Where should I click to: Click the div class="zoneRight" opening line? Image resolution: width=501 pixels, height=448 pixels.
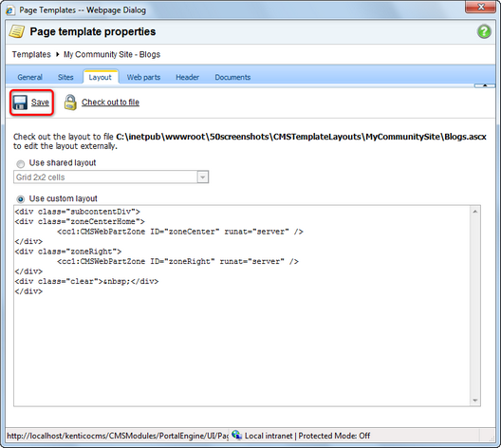(68, 252)
